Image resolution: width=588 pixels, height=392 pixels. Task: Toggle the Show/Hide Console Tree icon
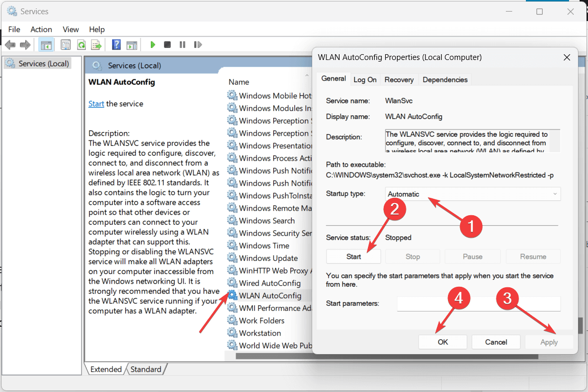pos(46,45)
